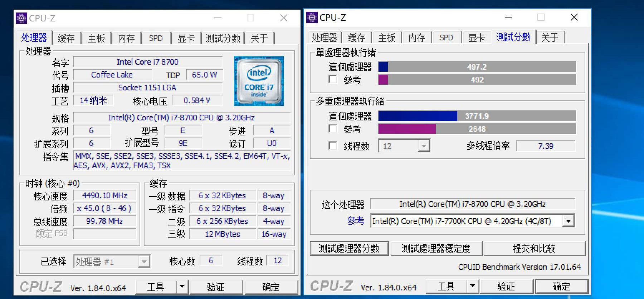This screenshot has height=299, width=644.
Task: Click code name value Coffee Lake
Action: click(112, 75)
